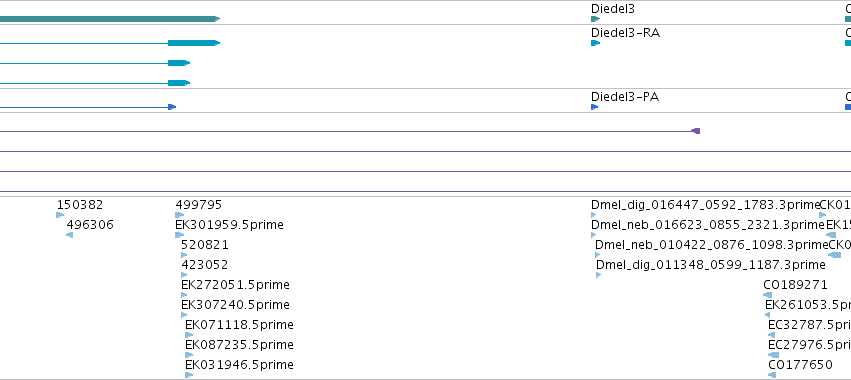Screen dimensions: 851x380
Task: Click the EK031946.5prime feature arrow
Action: click(189, 375)
